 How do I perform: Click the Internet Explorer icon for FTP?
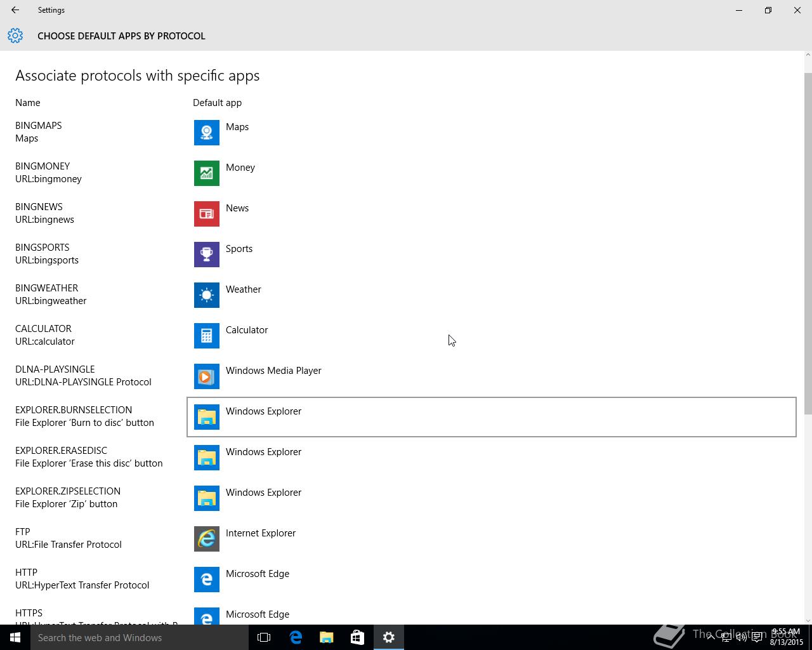click(207, 539)
